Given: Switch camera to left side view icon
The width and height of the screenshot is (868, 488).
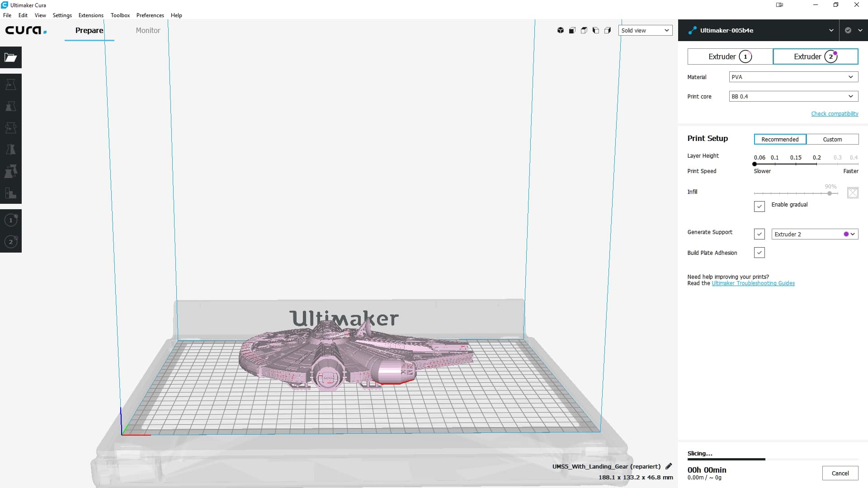Looking at the screenshot, I should pos(596,30).
